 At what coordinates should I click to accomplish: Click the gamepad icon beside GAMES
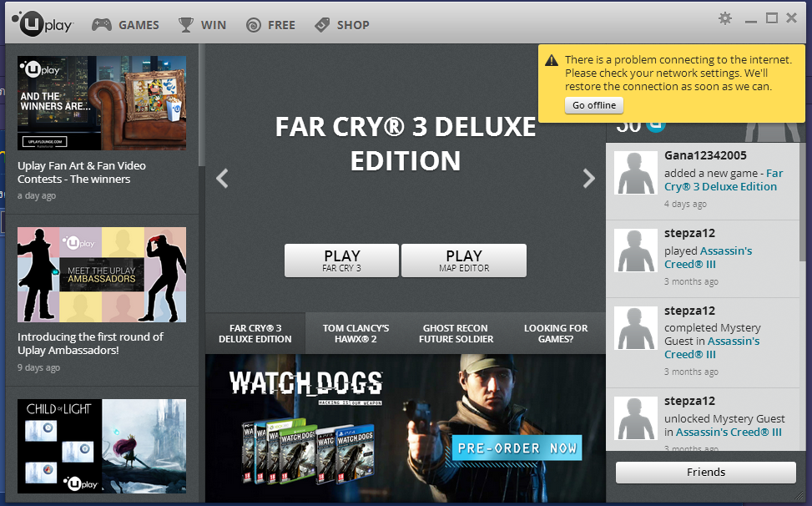coord(102,25)
